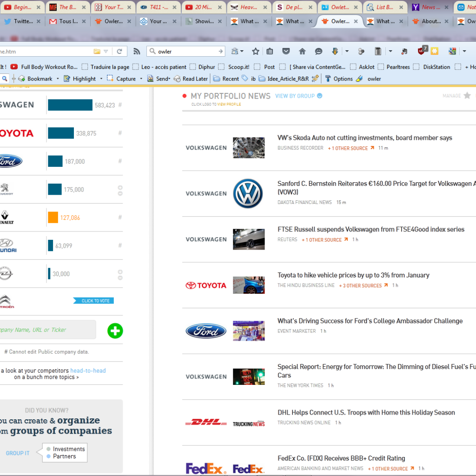Close the 'Showi...' tab
This screenshot has height=476, width=476.
[x=220, y=21]
